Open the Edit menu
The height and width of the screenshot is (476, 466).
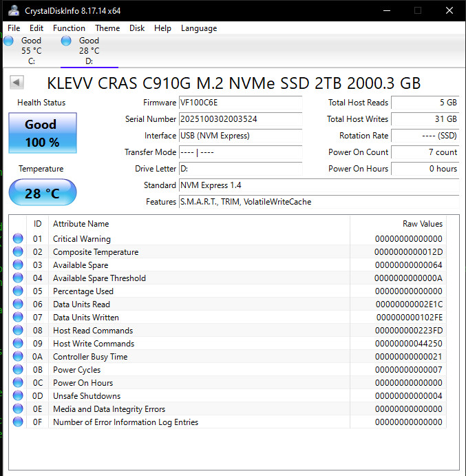click(36, 28)
